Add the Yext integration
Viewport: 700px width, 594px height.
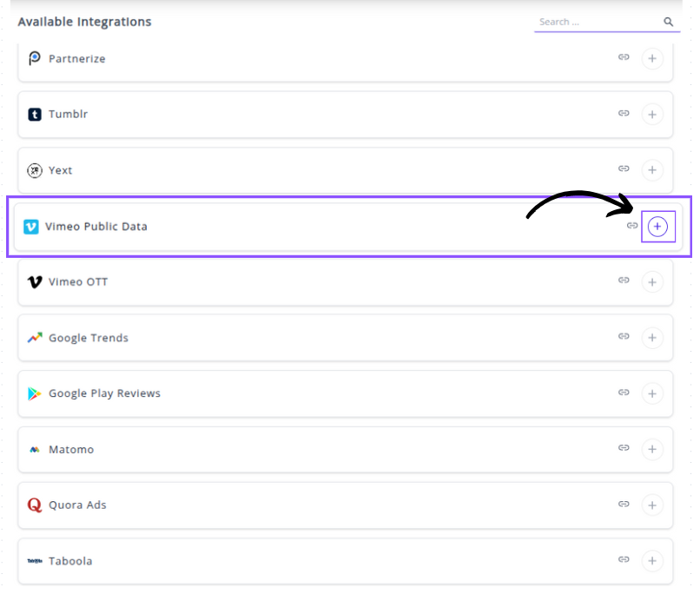(652, 170)
